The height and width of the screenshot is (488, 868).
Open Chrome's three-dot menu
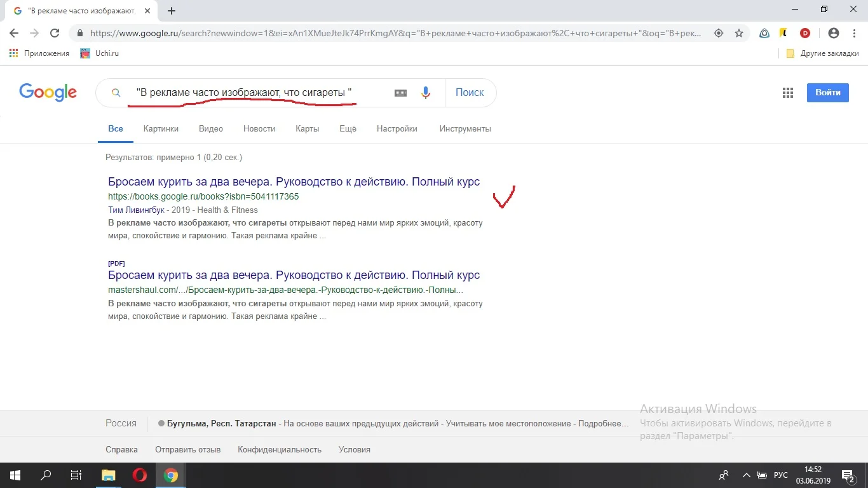(854, 33)
